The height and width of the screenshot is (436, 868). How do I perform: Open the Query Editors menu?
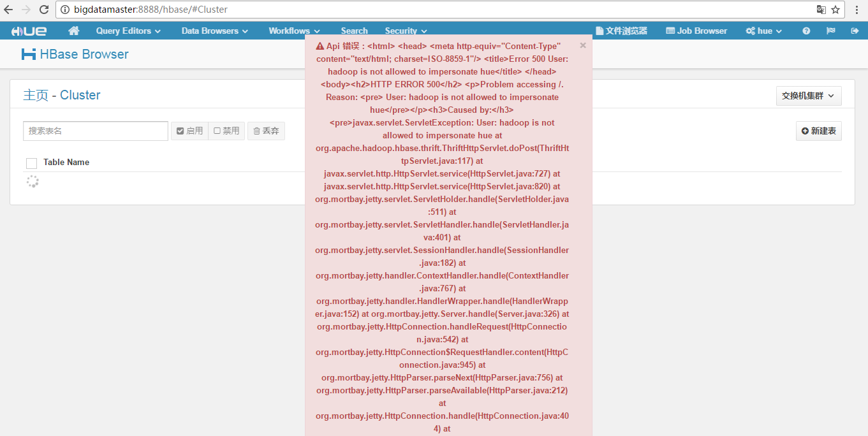(x=128, y=31)
